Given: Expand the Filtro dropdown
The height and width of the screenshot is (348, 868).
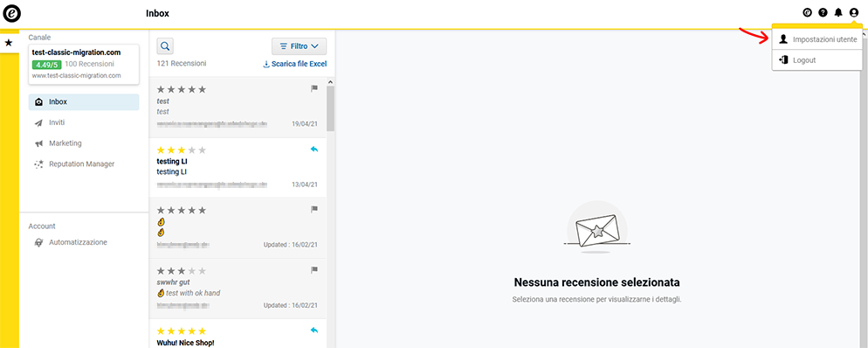Looking at the screenshot, I should [299, 46].
